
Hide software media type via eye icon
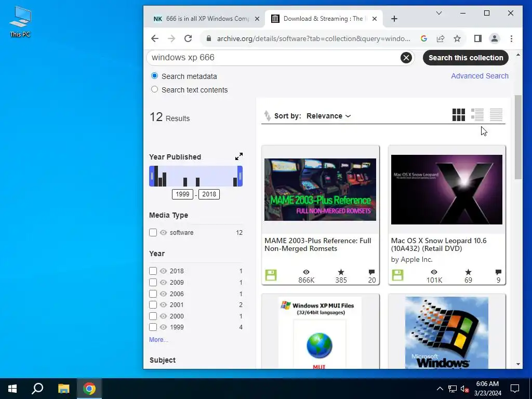pyautogui.click(x=164, y=232)
